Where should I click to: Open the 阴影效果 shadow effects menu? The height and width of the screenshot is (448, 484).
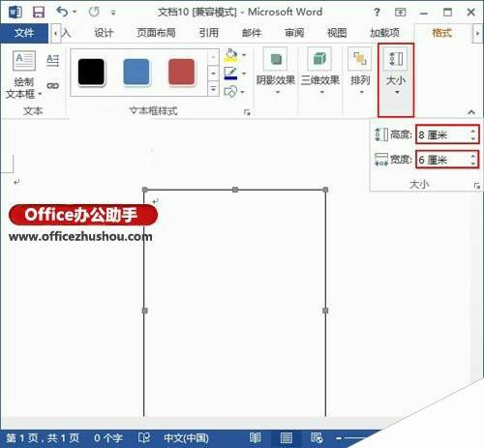tap(276, 72)
